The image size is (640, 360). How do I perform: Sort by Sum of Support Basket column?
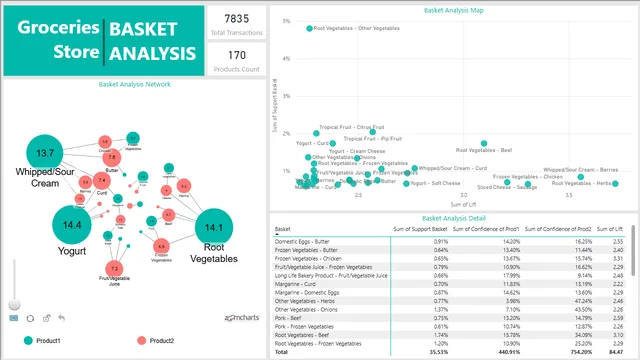(x=420, y=229)
